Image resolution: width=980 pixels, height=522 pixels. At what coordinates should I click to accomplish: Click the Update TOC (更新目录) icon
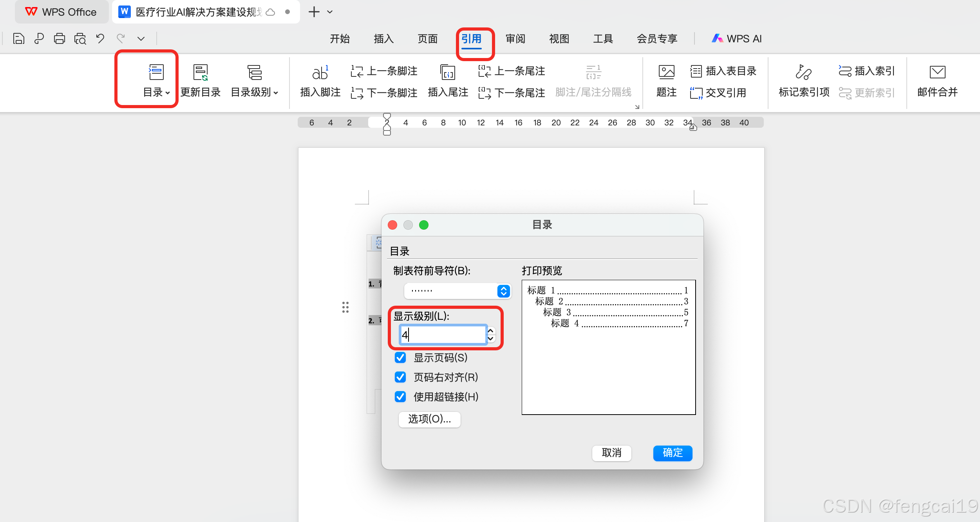click(x=201, y=73)
